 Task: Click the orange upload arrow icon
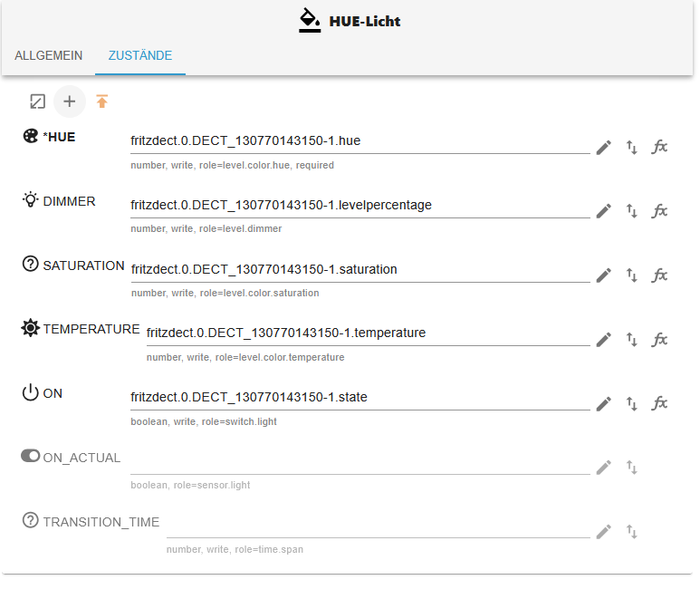(102, 101)
